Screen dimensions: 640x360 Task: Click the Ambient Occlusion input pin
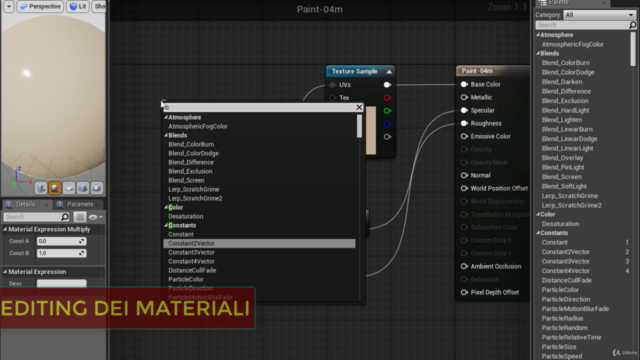point(464,267)
